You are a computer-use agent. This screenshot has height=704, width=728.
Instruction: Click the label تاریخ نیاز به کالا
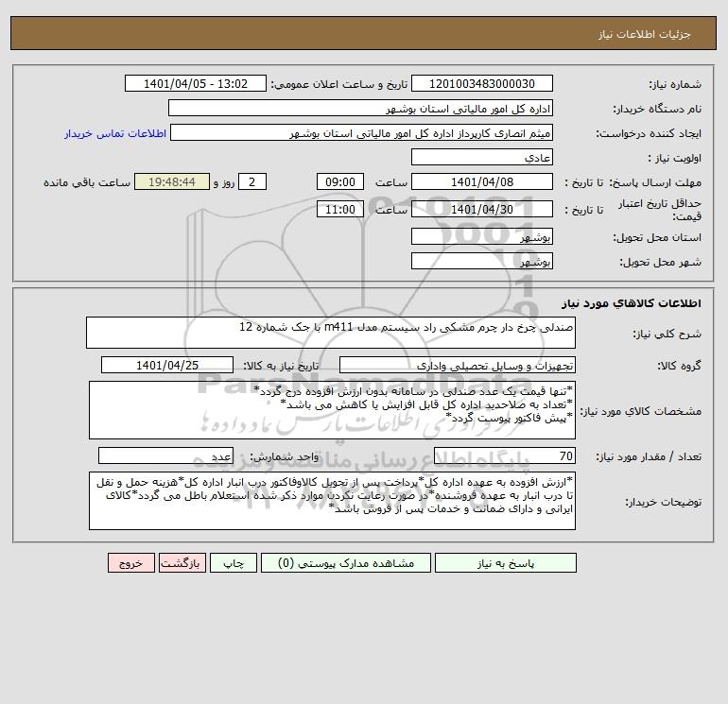(x=281, y=366)
